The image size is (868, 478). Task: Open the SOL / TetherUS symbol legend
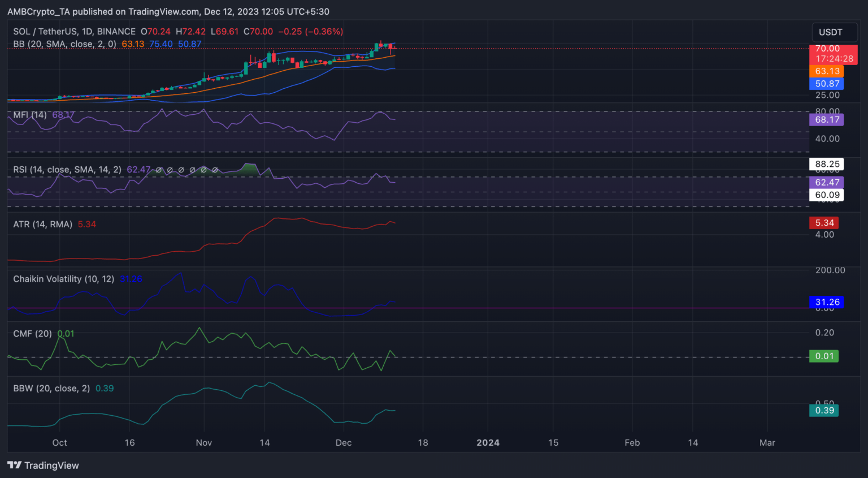point(74,32)
